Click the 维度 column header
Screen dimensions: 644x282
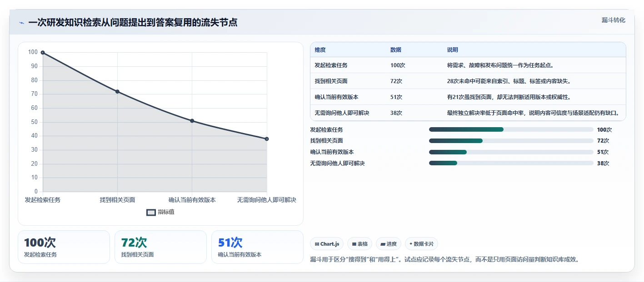[x=320, y=50]
